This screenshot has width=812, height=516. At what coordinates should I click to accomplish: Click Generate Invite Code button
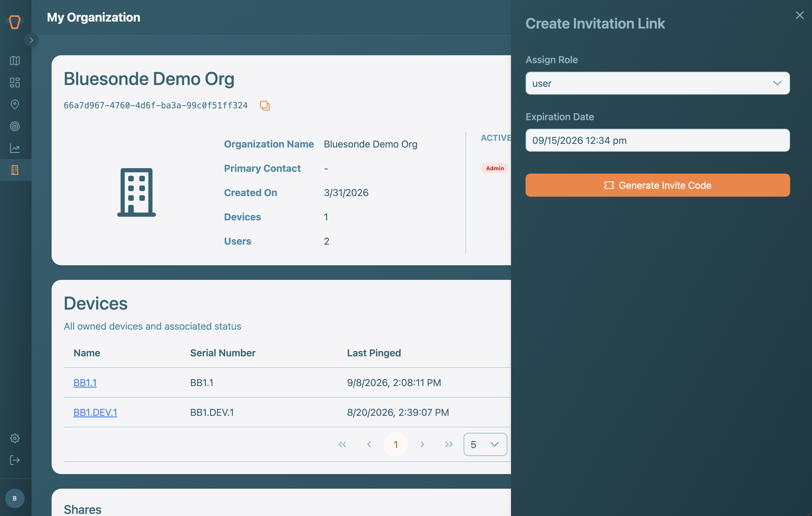coord(657,185)
